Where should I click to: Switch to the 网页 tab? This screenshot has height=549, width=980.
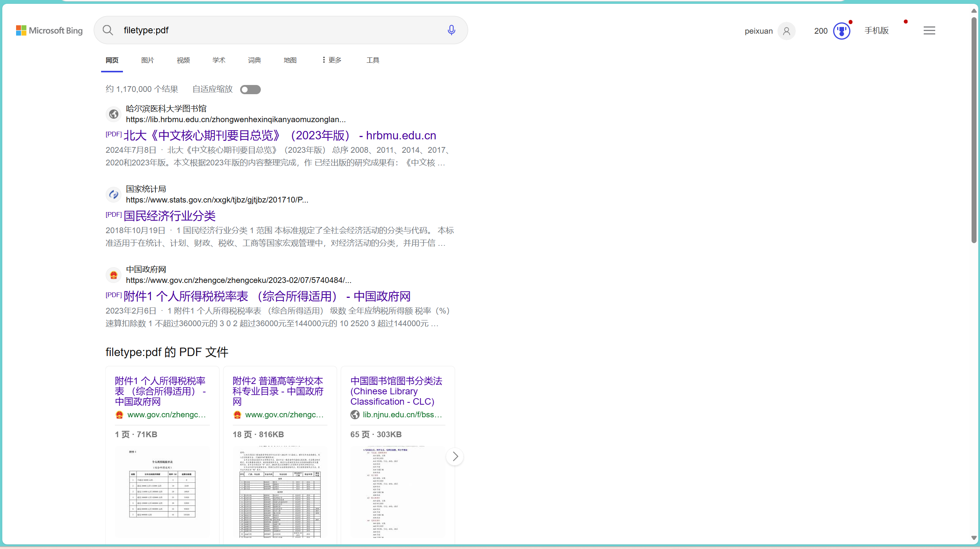click(112, 60)
